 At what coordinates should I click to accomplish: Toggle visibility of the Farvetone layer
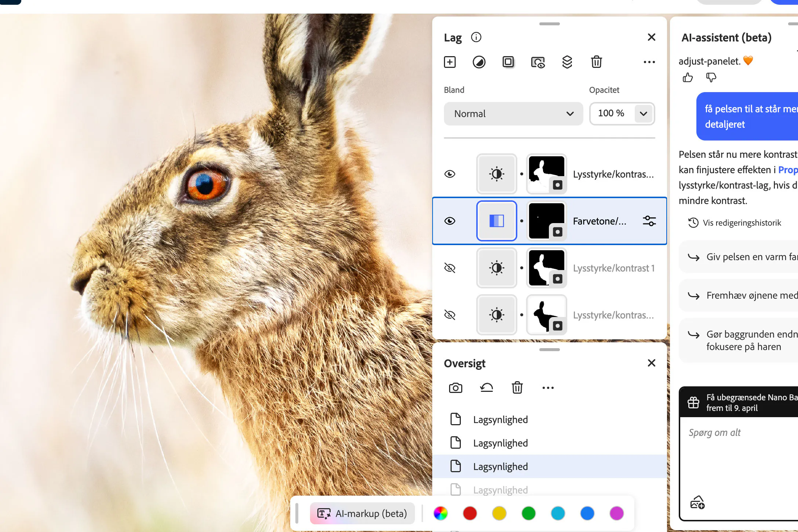(450, 221)
